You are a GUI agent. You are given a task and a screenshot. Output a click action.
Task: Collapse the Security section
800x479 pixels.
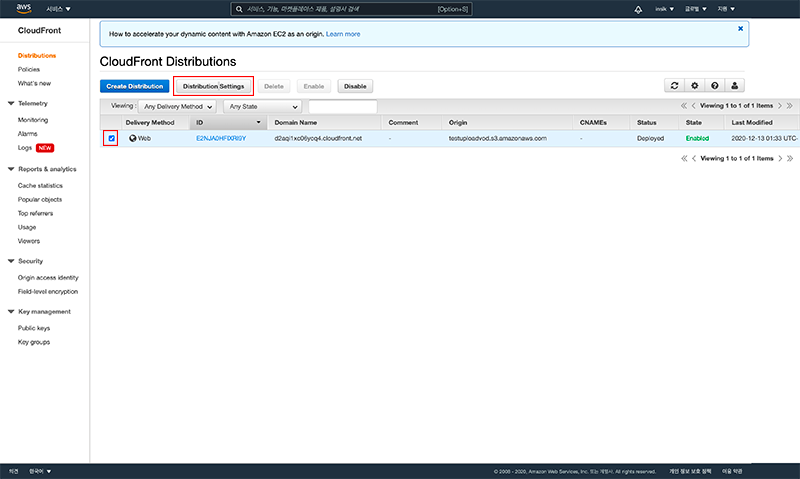click(x=11, y=261)
